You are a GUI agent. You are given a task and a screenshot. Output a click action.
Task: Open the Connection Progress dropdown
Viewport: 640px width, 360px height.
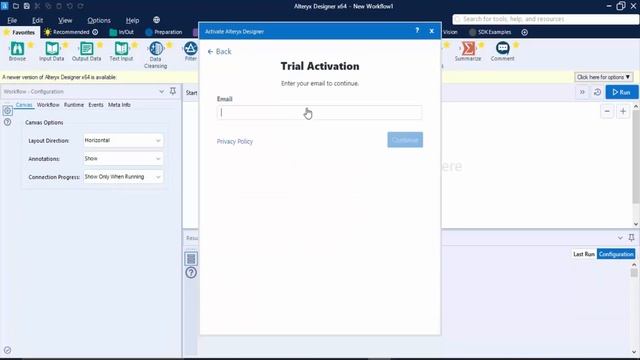(123, 177)
